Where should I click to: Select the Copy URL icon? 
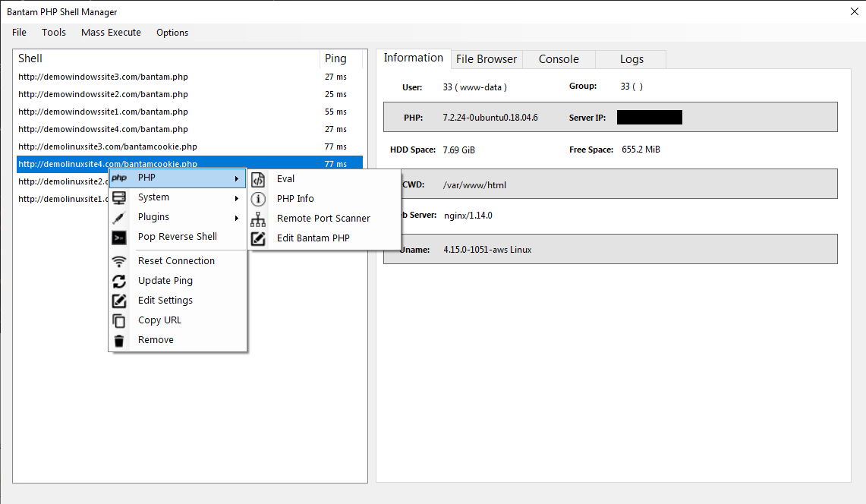point(119,320)
